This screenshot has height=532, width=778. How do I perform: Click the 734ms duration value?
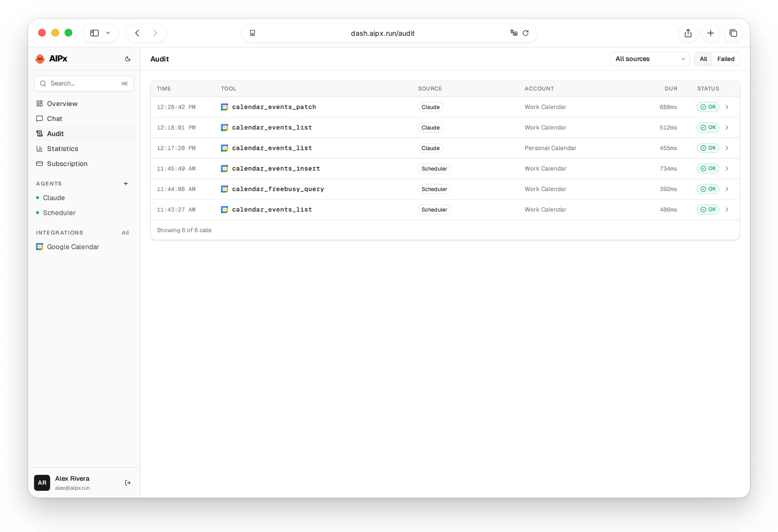pyautogui.click(x=668, y=168)
